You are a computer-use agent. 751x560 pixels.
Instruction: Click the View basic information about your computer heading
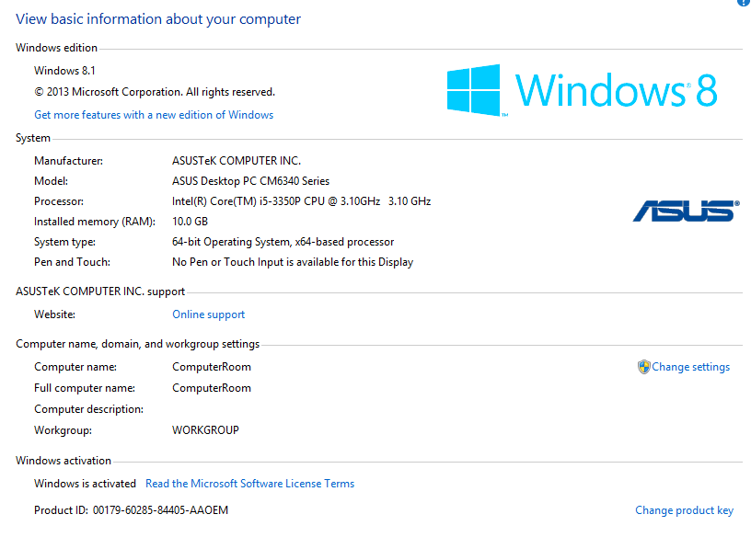(158, 19)
